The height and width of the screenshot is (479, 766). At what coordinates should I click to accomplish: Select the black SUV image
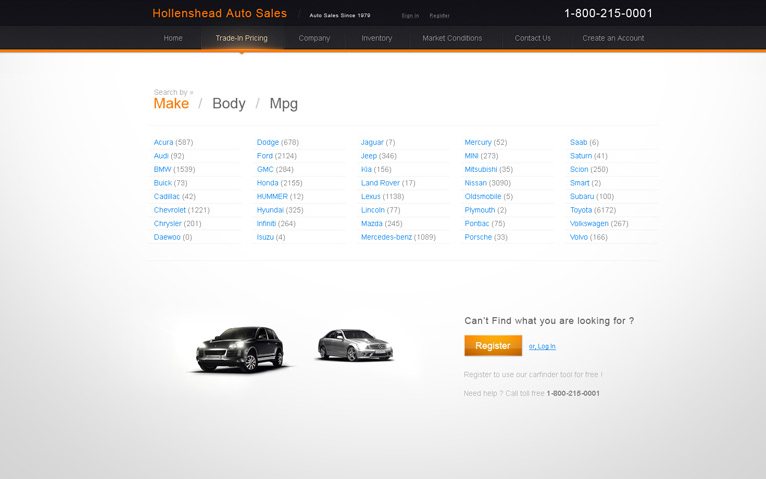(x=240, y=349)
